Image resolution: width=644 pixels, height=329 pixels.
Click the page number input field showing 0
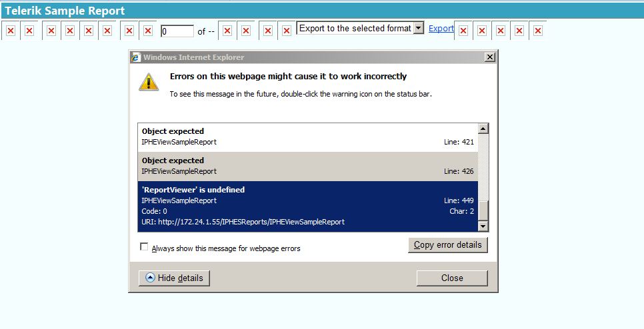point(177,31)
